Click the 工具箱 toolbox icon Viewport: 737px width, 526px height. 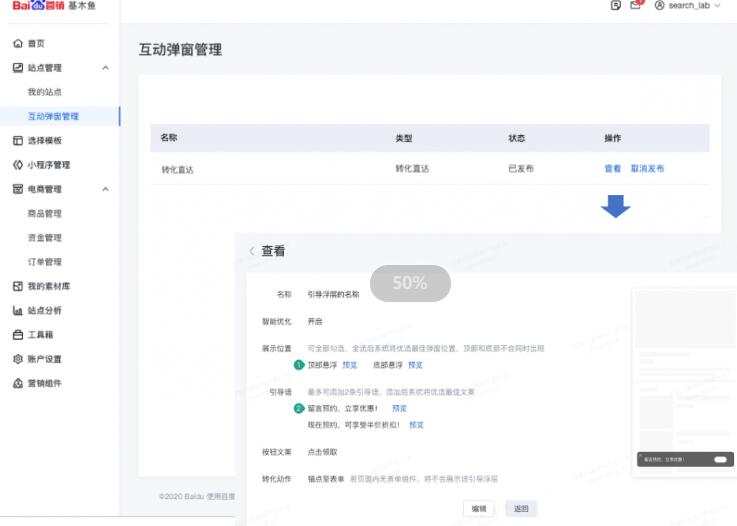tap(17, 335)
